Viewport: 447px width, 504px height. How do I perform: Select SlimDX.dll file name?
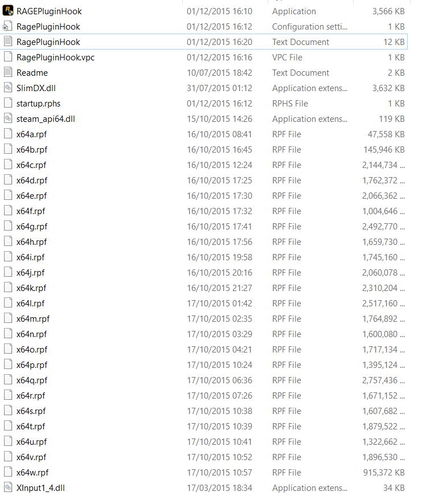click(x=36, y=88)
